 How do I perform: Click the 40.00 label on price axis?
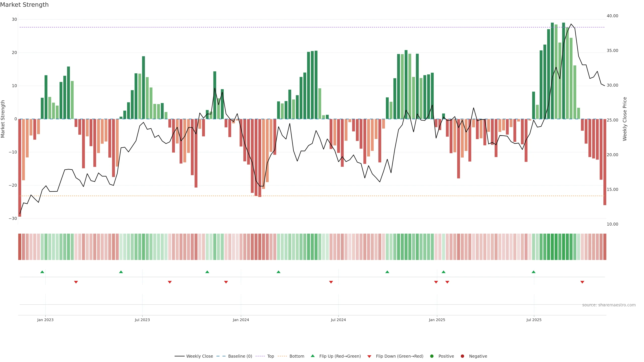(612, 16)
